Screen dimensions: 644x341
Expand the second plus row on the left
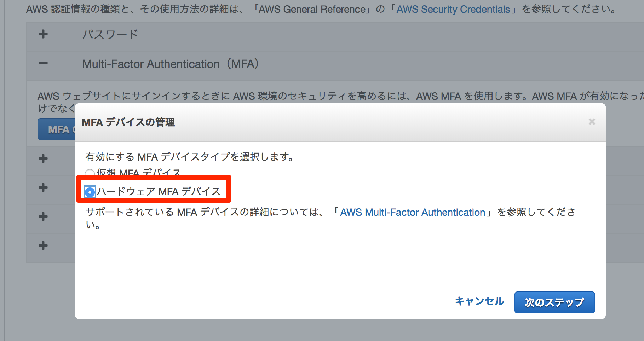click(x=43, y=187)
